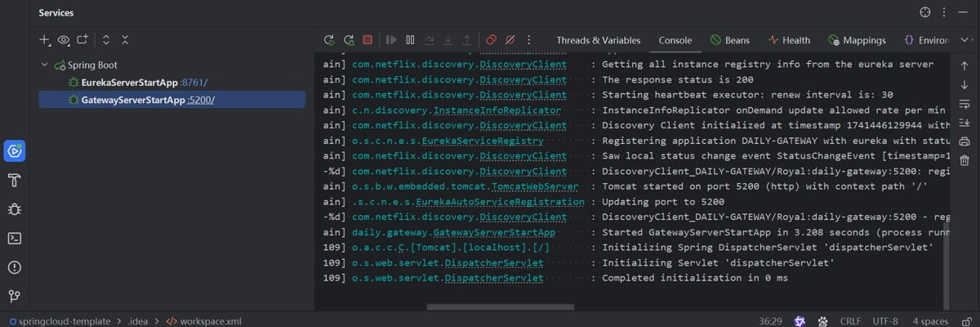Open Services tool window sidebar icon
The height and width of the screenshot is (327, 980).
[x=14, y=150]
